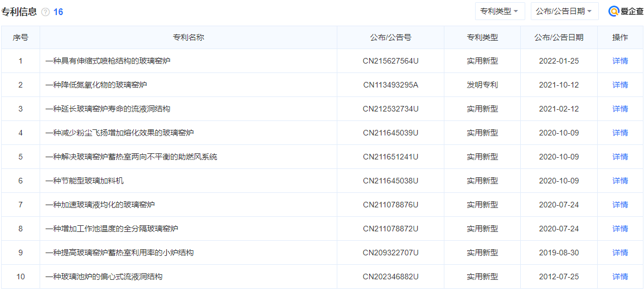The height and width of the screenshot is (291, 644).
Task: Click the 公布/公告号 column header
Action: pyautogui.click(x=390, y=37)
